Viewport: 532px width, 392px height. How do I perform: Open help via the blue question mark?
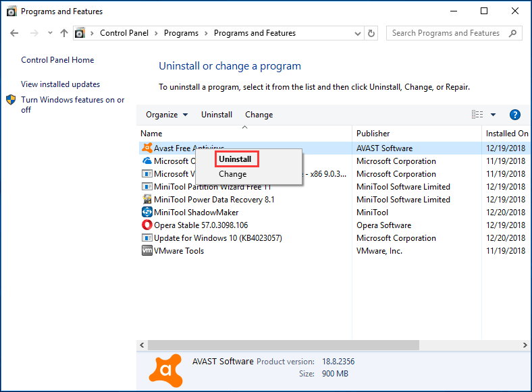point(514,115)
